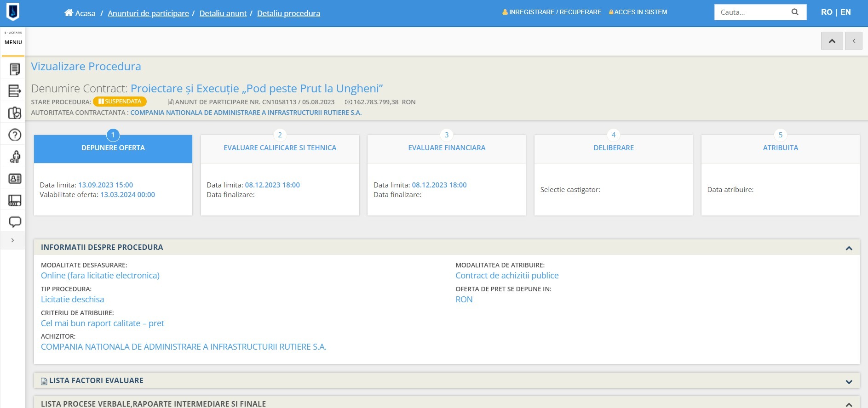Click the e-Licitatie shield logo
868x408 pixels.
tap(13, 12)
